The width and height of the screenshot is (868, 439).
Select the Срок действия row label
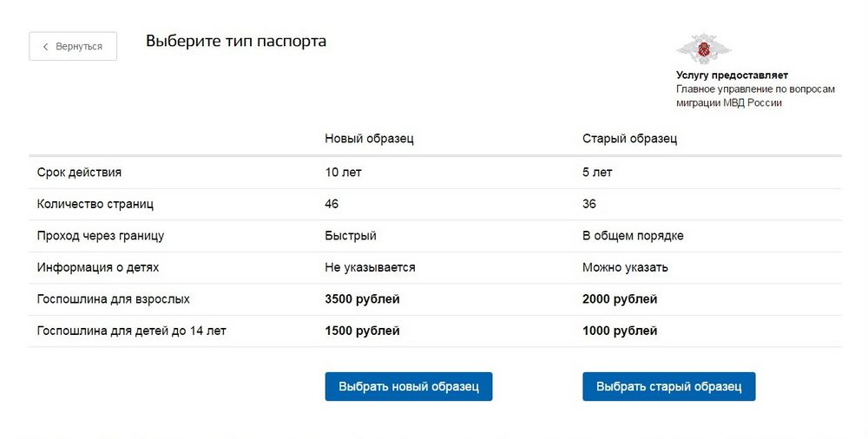pos(79,172)
